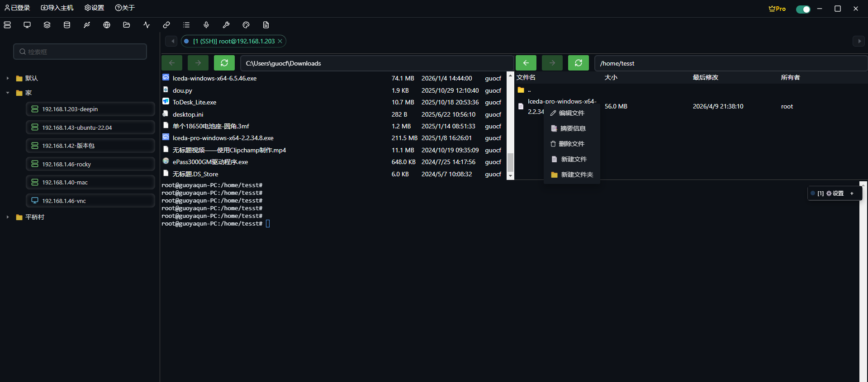Select 删除文件 in the context menu
The width and height of the screenshot is (868, 382).
[x=571, y=144]
